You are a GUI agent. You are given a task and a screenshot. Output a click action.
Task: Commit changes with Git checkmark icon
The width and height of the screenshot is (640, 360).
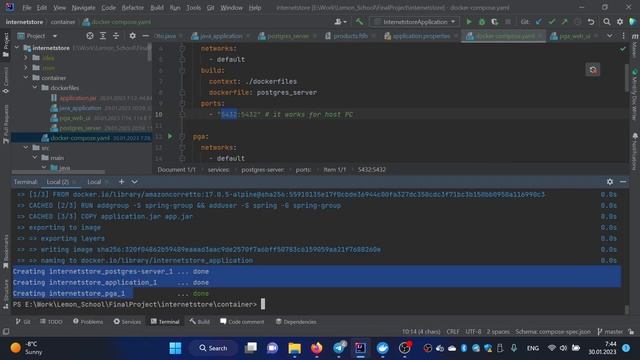[552, 22]
